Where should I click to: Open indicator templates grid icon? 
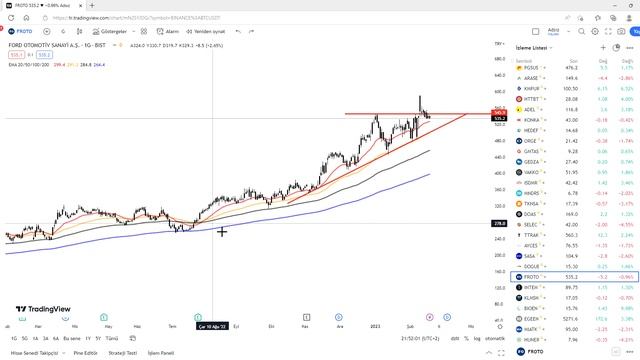click(144, 31)
